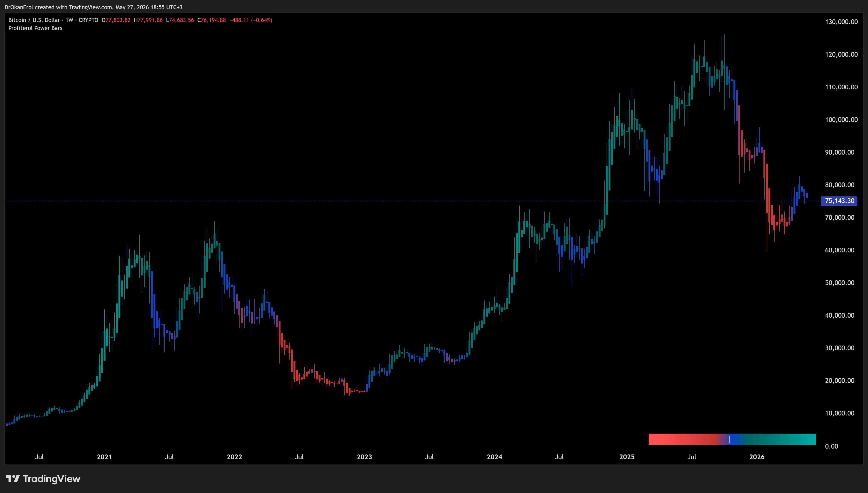Image resolution: width=868 pixels, height=493 pixels.
Task: Click the 40,000.00 price axis label
Action: [840, 315]
